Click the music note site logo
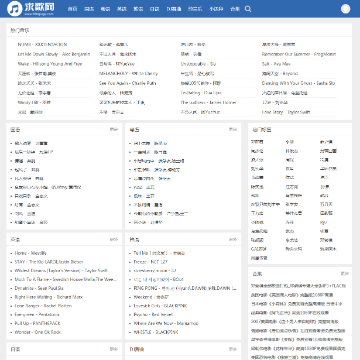The height and width of the screenshot is (360, 360). (31, 9)
